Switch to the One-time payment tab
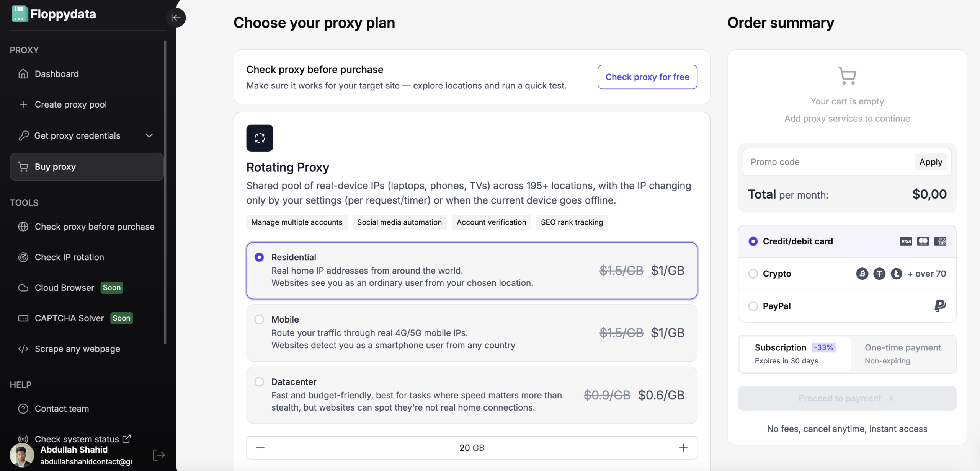980x471 pixels. point(902,354)
